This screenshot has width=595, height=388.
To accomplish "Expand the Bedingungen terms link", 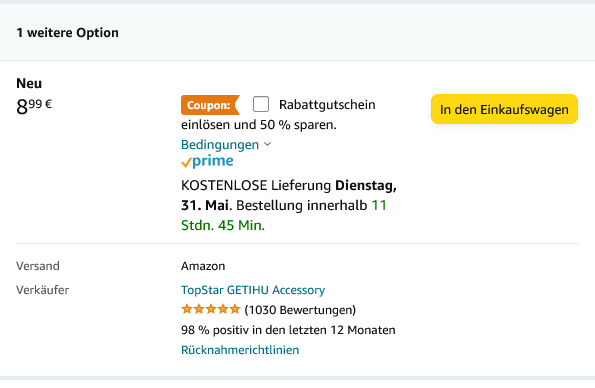I will click(x=220, y=145).
